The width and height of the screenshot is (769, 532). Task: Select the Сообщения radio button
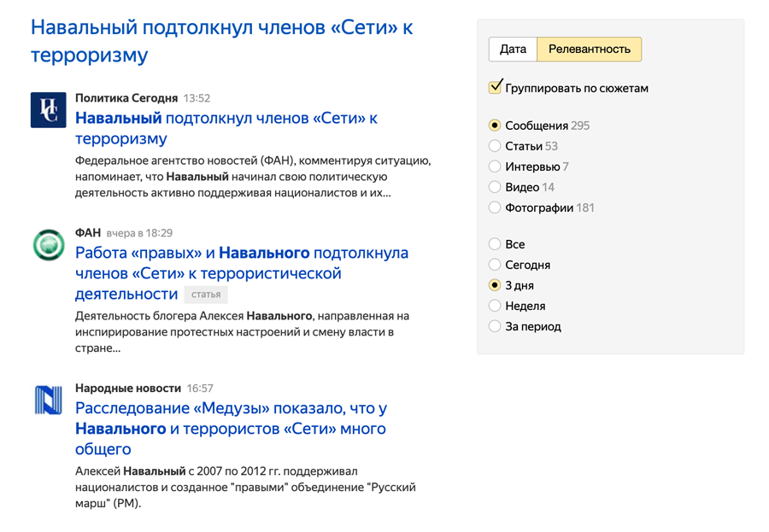[x=495, y=126]
